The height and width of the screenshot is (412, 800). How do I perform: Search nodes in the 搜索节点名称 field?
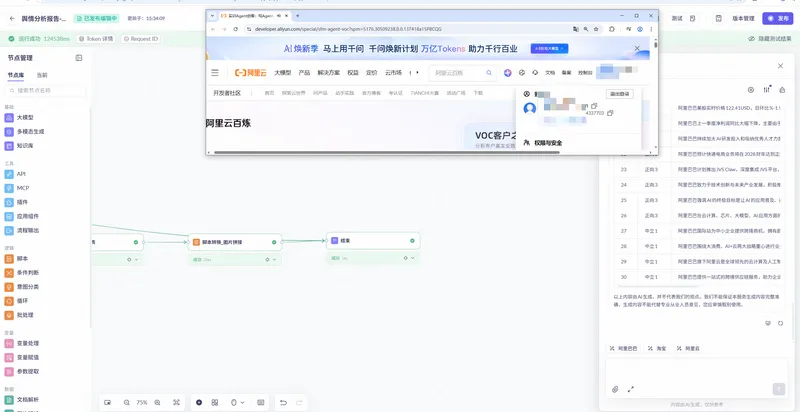pos(45,90)
